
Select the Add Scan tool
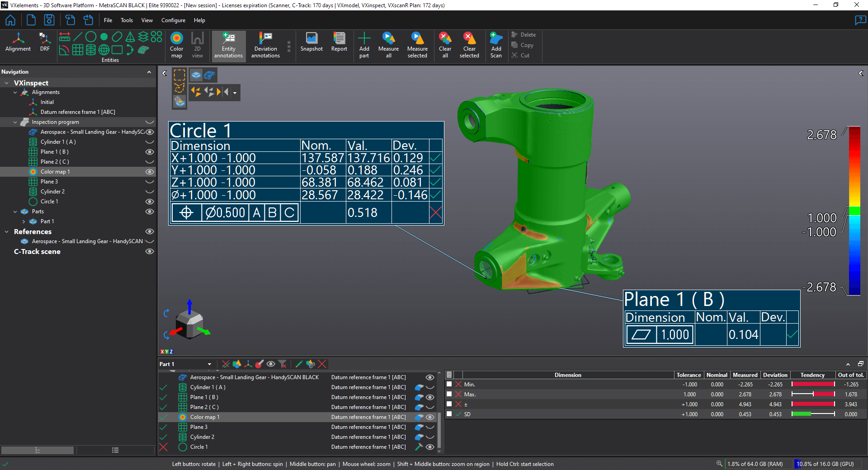click(495, 44)
